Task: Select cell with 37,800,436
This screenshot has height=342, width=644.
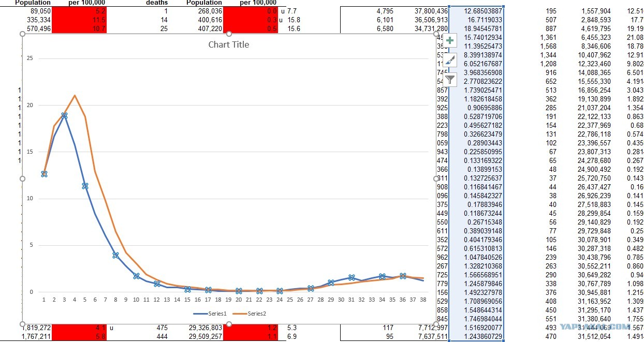Action: point(431,11)
